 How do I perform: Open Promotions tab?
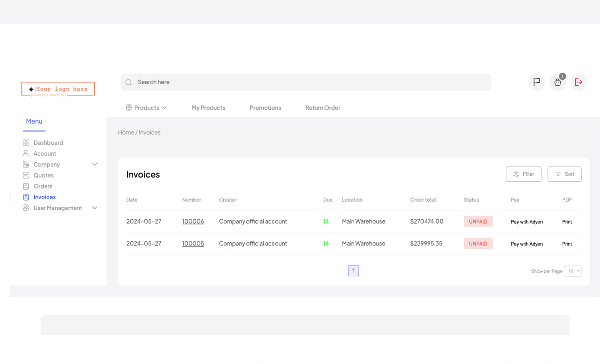[x=265, y=108]
